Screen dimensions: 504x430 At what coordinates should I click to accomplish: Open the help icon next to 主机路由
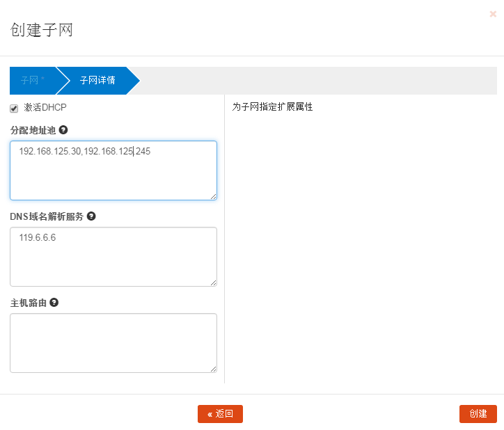click(x=54, y=303)
